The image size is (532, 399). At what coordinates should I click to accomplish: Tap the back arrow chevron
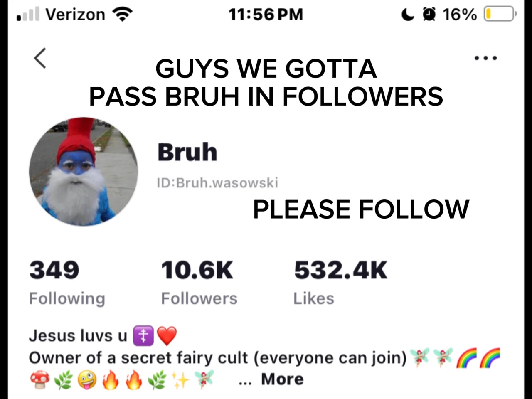[x=40, y=58]
